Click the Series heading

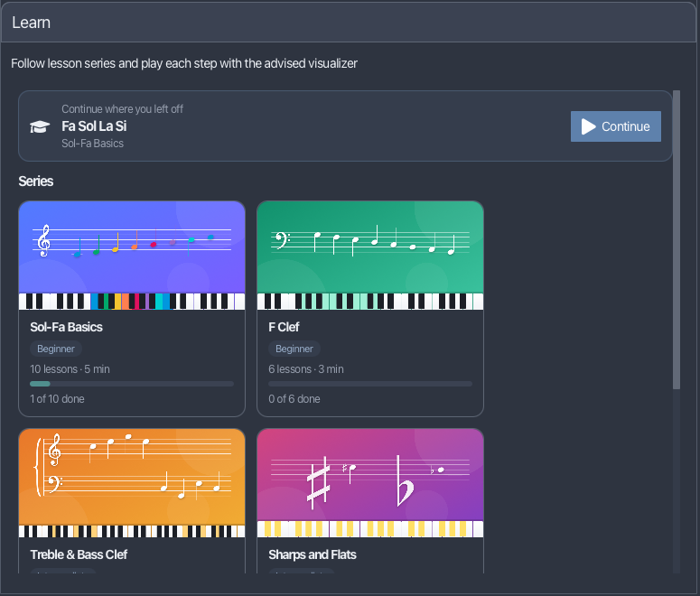[36, 182]
